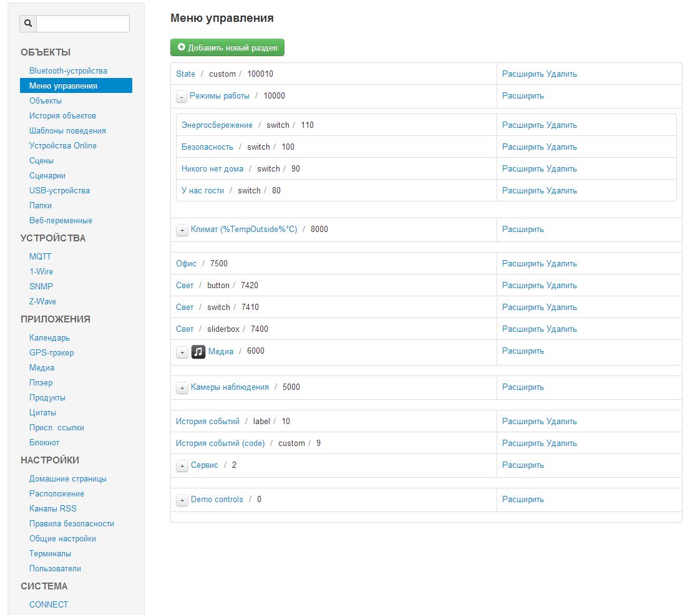Viewport: 700px width, 615px height.
Task: Open Режимы работы item link
Action: tap(220, 96)
